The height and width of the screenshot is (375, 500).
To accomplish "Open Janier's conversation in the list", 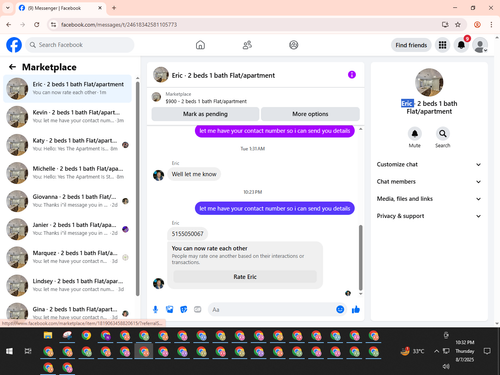I will [x=68, y=229].
